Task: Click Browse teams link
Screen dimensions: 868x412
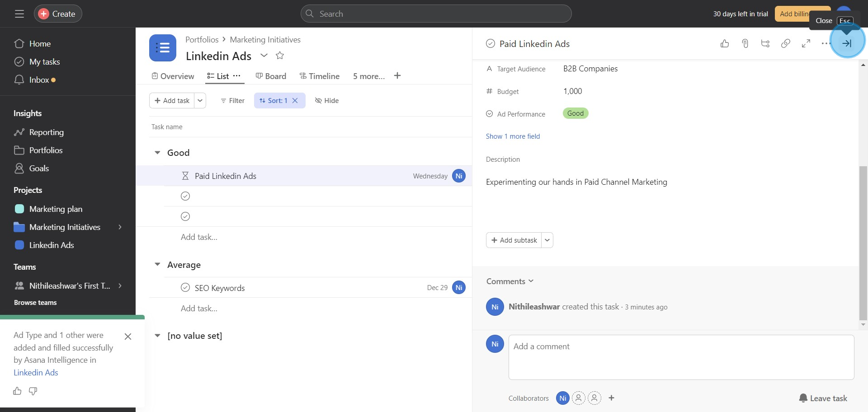Action: [x=35, y=303]
